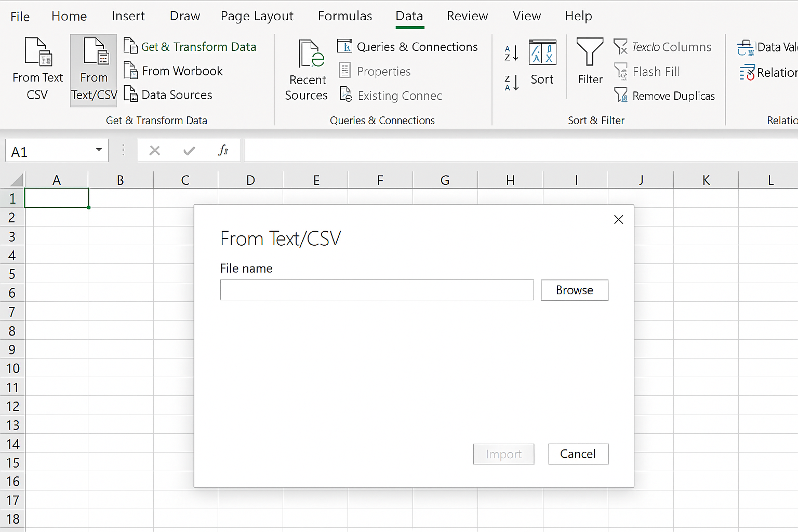Click the File name input field
Screen dimensions: 798x532
377,290
